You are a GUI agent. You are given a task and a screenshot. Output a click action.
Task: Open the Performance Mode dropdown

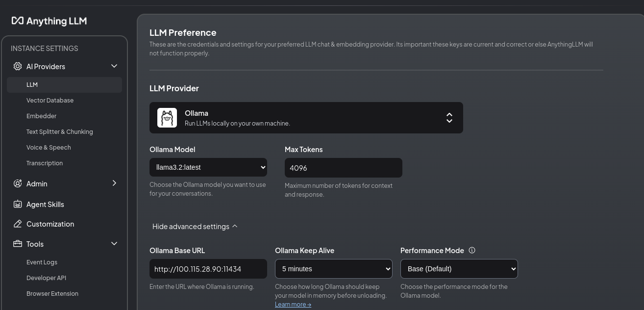[x=459, y=269]
